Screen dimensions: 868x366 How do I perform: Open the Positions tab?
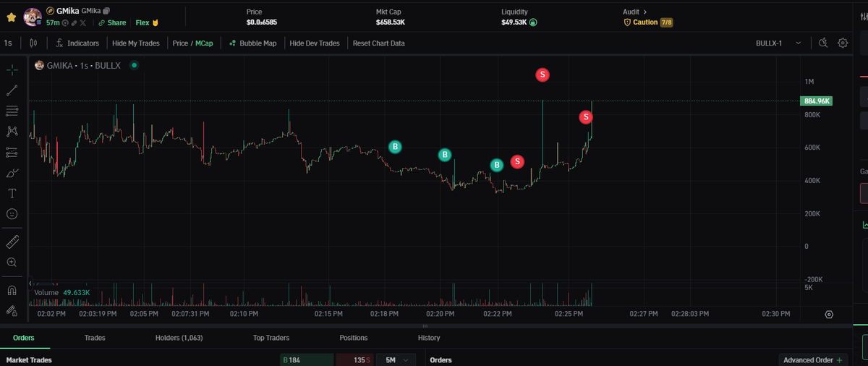pos(354,338)
